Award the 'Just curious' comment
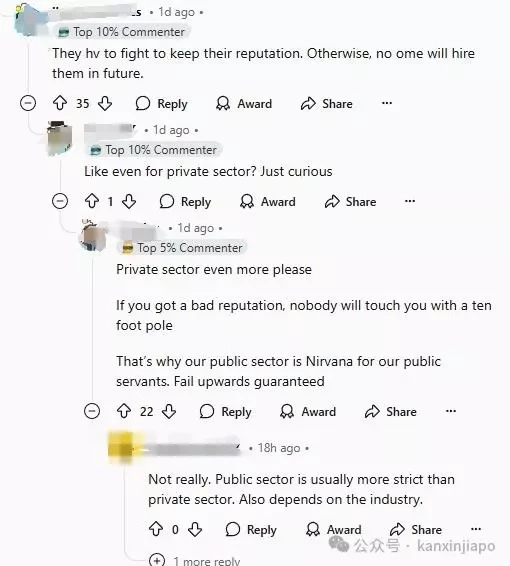The image size is (510, 566). pyautogui.click(x=268, y=201)
